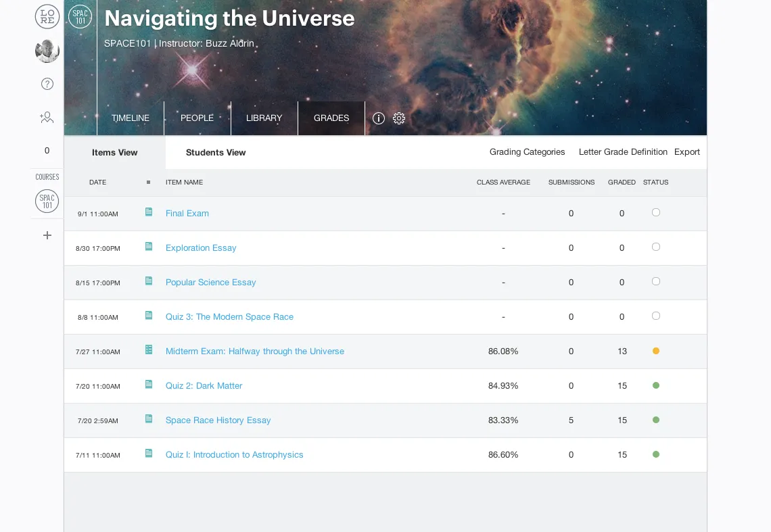Open Quiz 2: Dark Matter
771x532 pixels.
click(204, 385)
